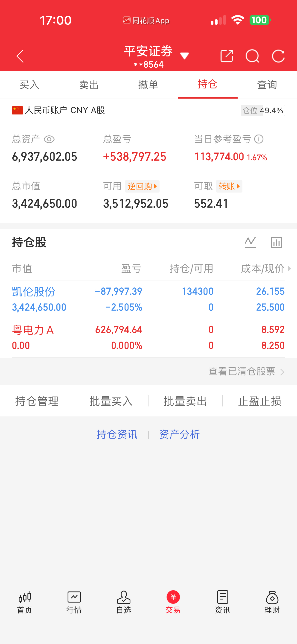Toggle total assets visibility eye icon

tap(49, 139)
